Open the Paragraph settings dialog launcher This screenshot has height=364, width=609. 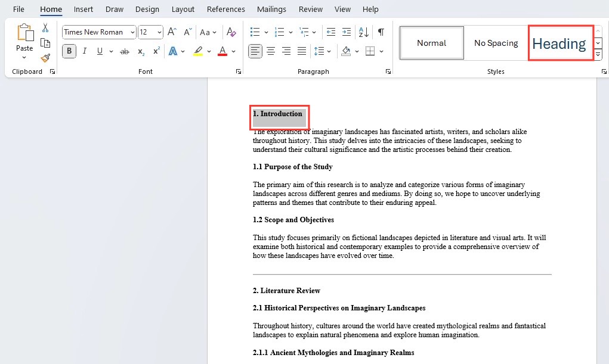(388, 71)
